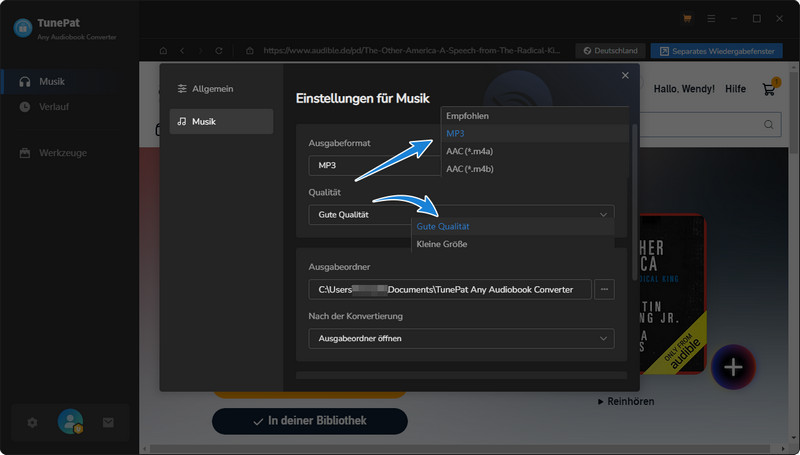This screenshot has height=455, width=800.
Task: Choose Empfohlen format option
Action: (535, 116)
